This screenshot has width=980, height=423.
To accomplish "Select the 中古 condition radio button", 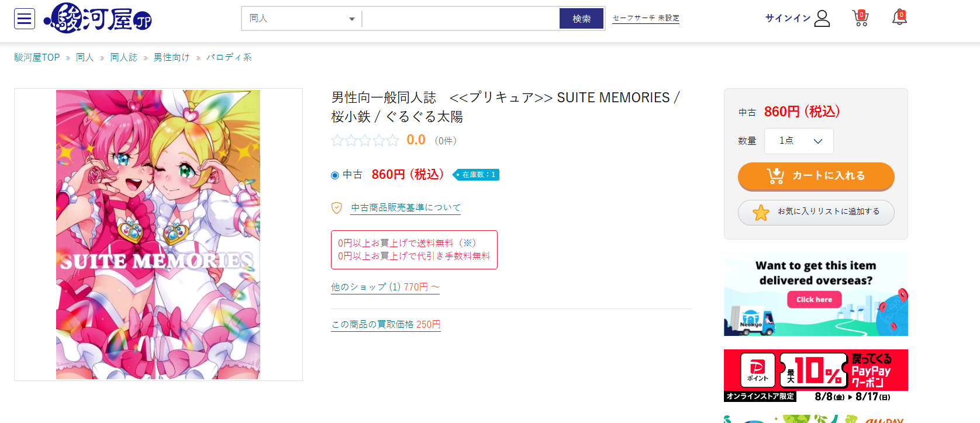I will pyautogui.click(x=335, y=175).
